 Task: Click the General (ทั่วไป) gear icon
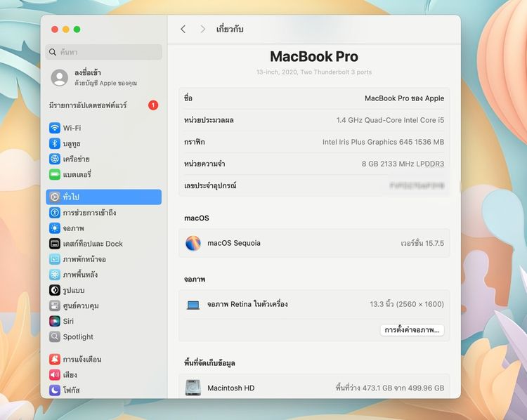pos(54,197)
